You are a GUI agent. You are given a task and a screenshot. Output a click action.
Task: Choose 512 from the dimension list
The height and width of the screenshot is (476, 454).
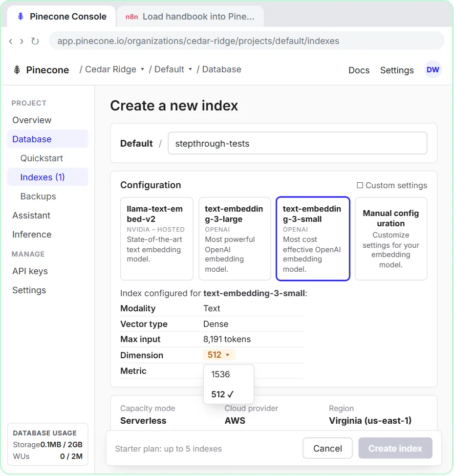pyautogui.click(x=229, y=394)
